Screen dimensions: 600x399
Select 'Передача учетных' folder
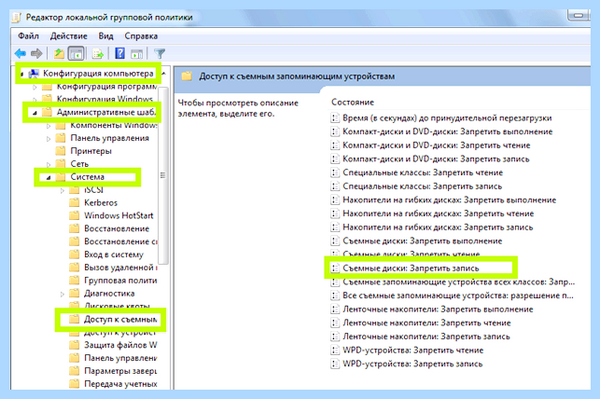point(121,384)
